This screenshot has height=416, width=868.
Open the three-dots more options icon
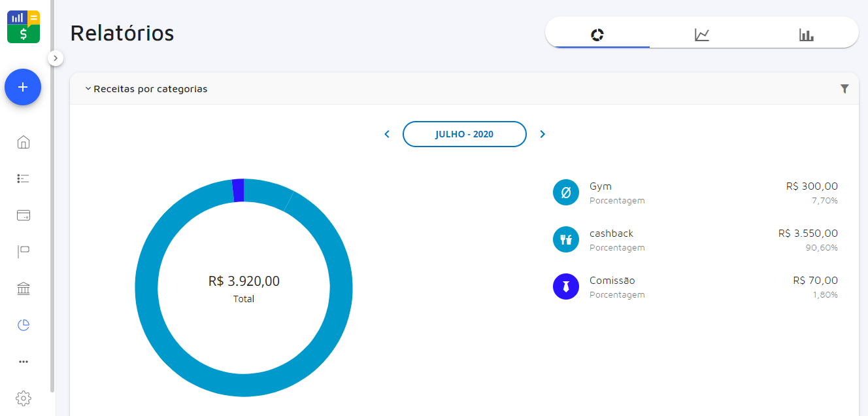(x=24, y=362)
